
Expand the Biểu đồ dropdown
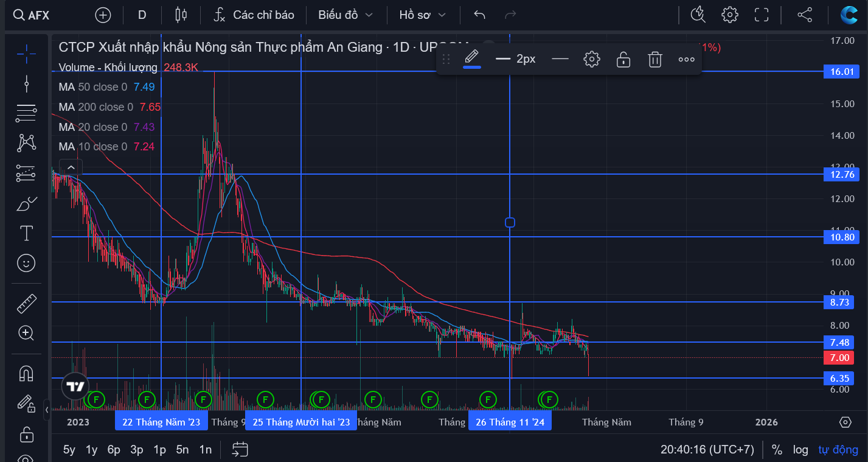(345, 15)
